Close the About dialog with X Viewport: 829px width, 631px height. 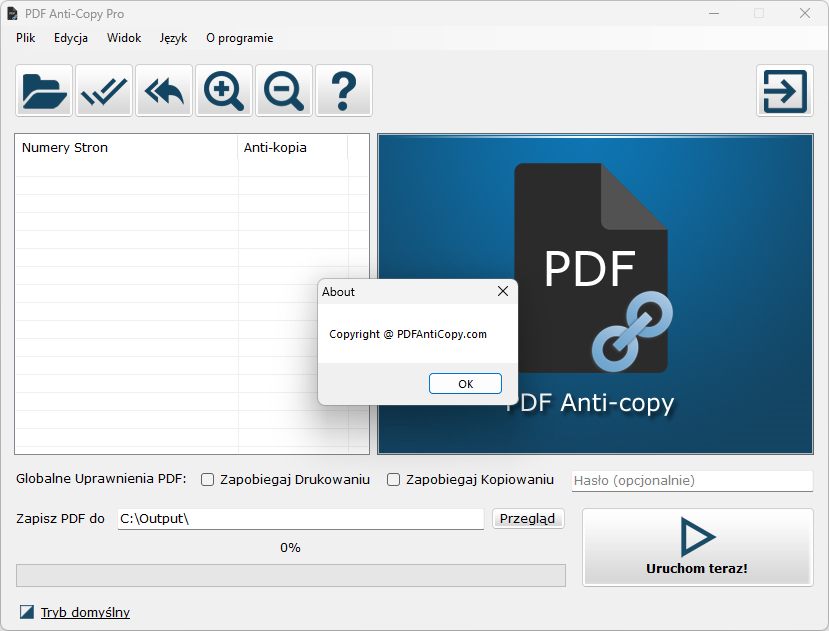pyautogui.click(x=503, y=291)
